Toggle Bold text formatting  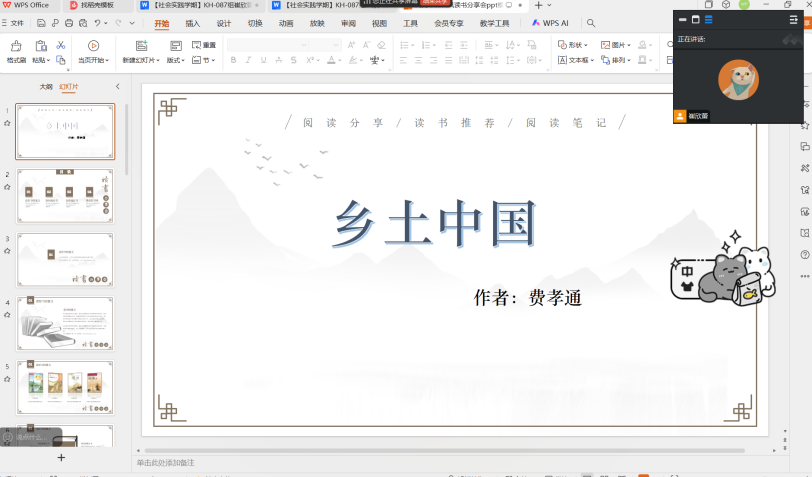click(233, 60)
